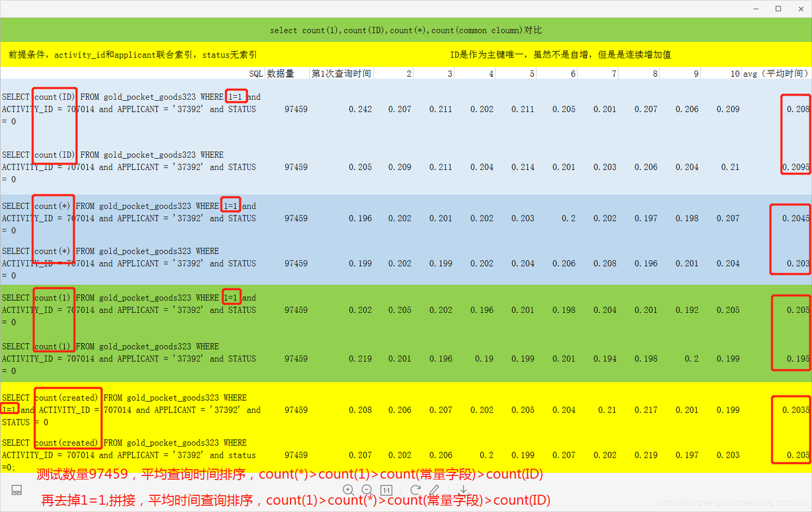
Task: Click the count(ID) query cell containing 1=1
Action: pyautogui.click(x=132, y=109)
